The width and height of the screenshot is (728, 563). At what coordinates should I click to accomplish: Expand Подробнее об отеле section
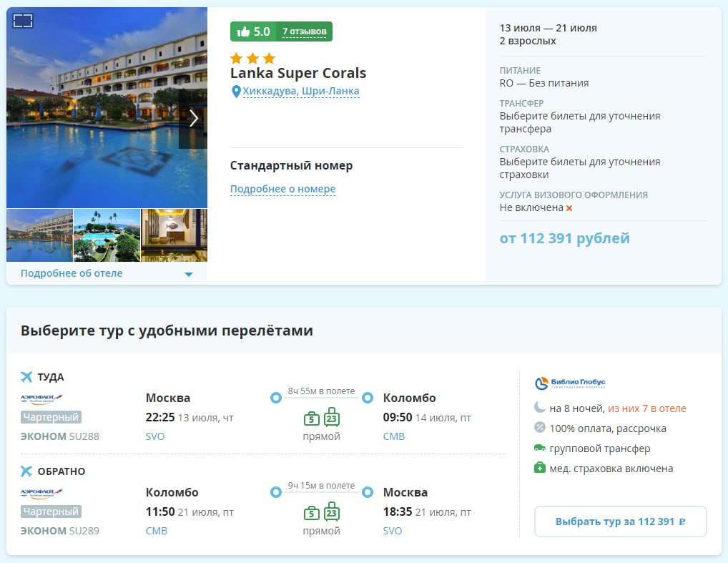point(72,273)
